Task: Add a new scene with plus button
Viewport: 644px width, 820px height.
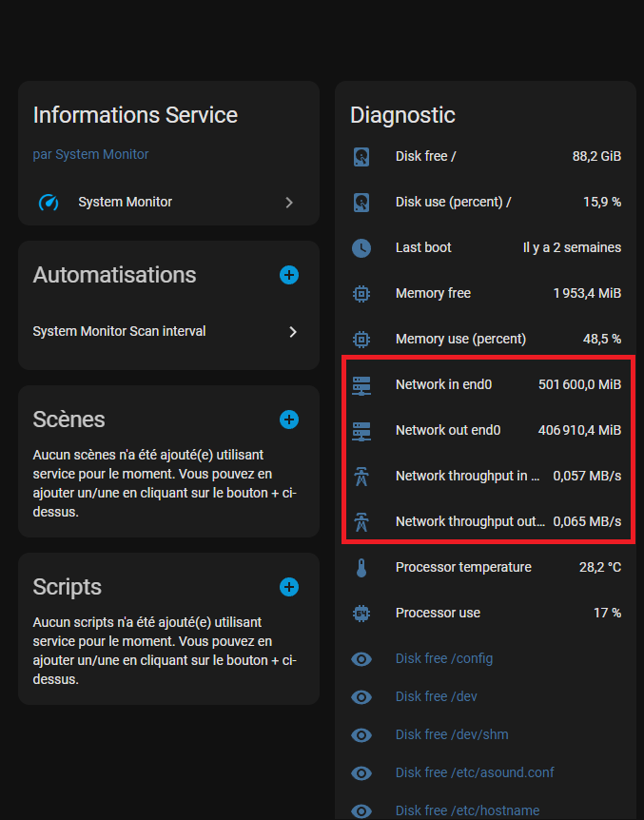Action: 289,420
